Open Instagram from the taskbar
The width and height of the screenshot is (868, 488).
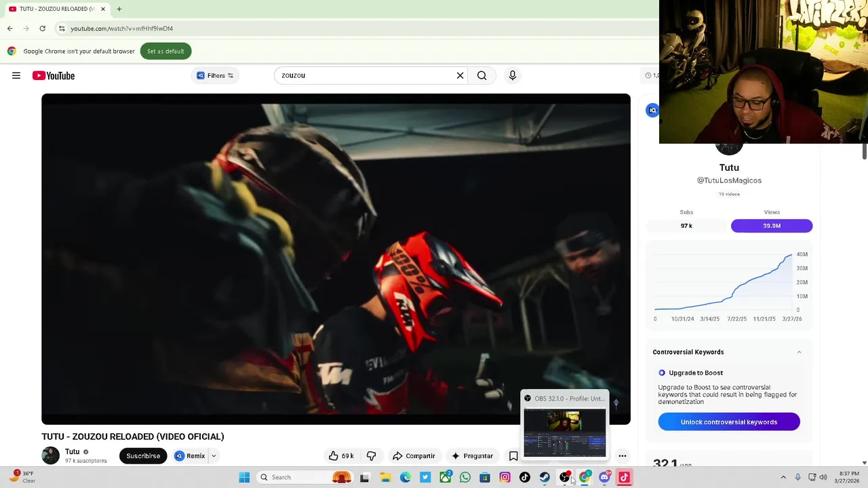click(505, 477)
